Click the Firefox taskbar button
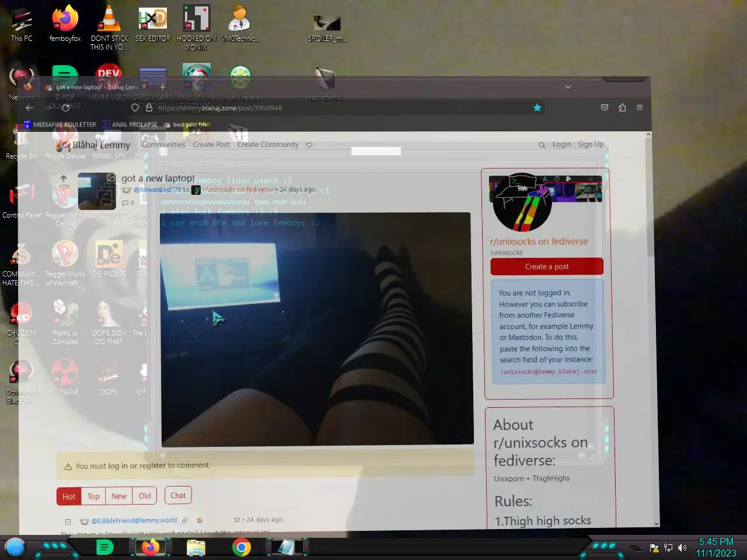The width and height of the screenshot is (747, 560). point(151,547)
